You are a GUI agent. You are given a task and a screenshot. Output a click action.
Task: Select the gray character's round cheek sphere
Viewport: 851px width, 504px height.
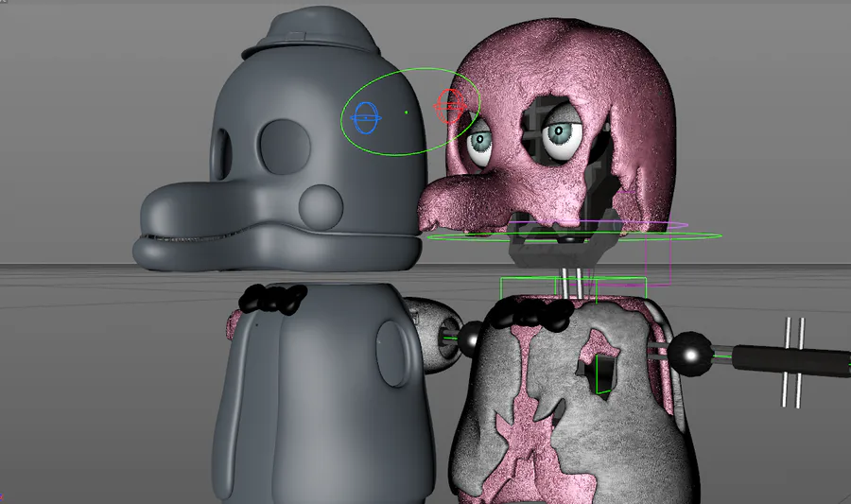321,207
